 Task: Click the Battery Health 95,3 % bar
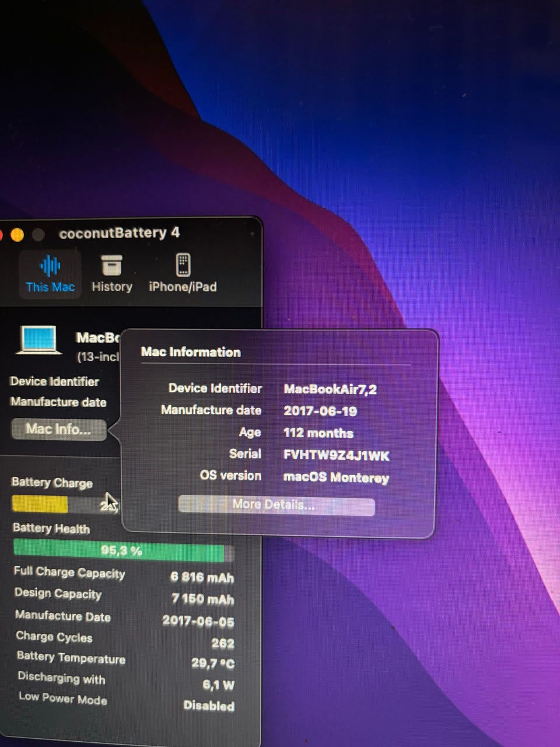tap(123, 550)
